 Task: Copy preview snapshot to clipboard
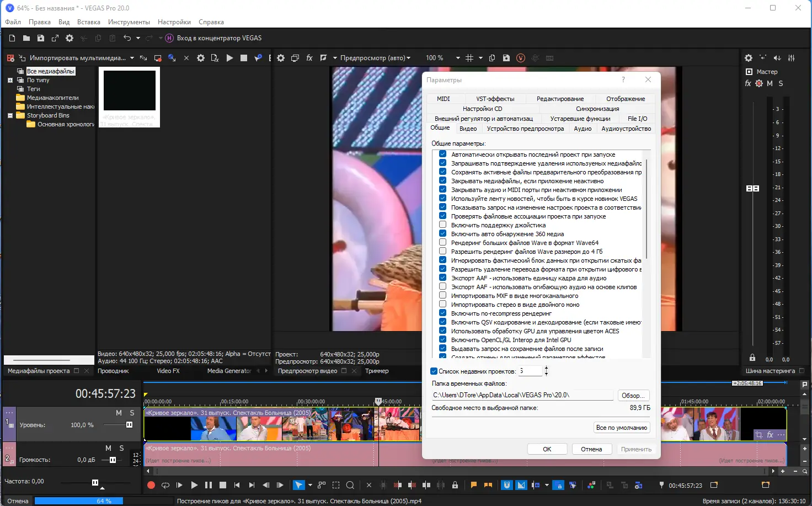[492, 58]
